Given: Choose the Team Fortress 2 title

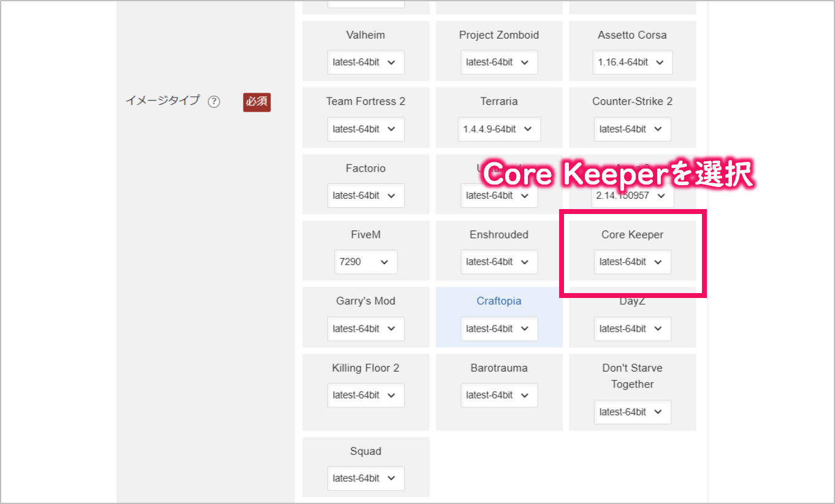Looking at the screenshot, I should (x=365, y=101).
